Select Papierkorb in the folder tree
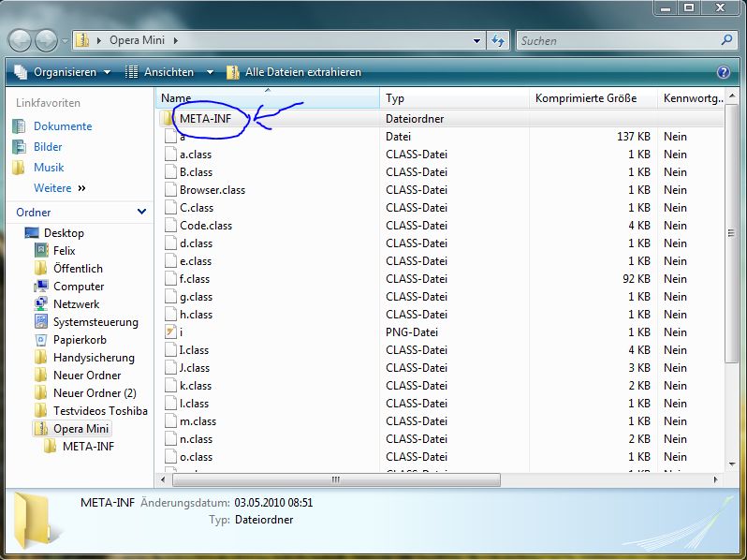 80,340
